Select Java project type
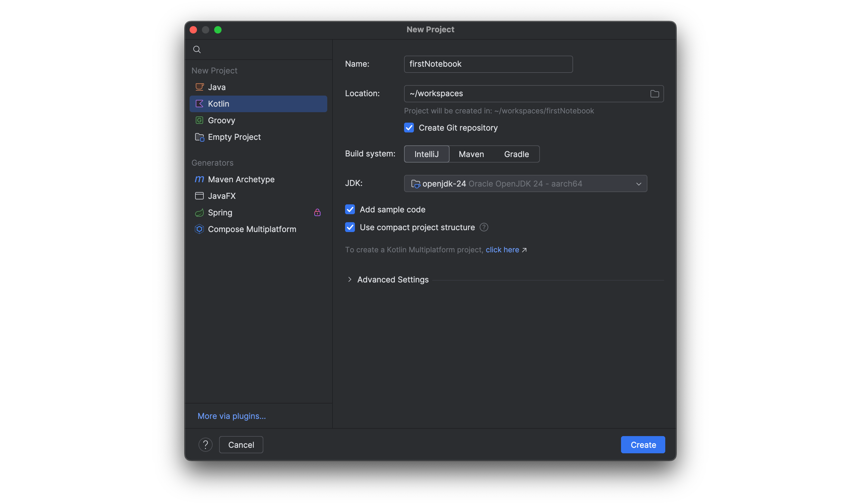Image resolution: width=861 pixels, height=504 pixels. click(258, 87)
